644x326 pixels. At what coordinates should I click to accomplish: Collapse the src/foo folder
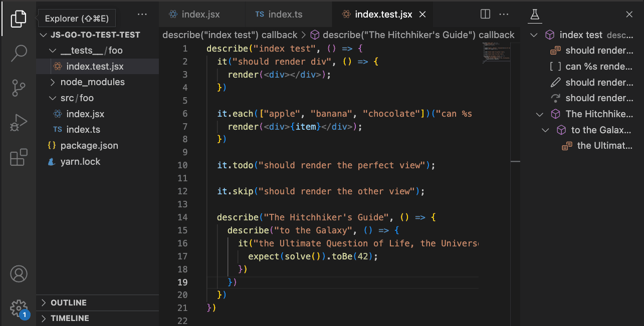coord(53,98)
